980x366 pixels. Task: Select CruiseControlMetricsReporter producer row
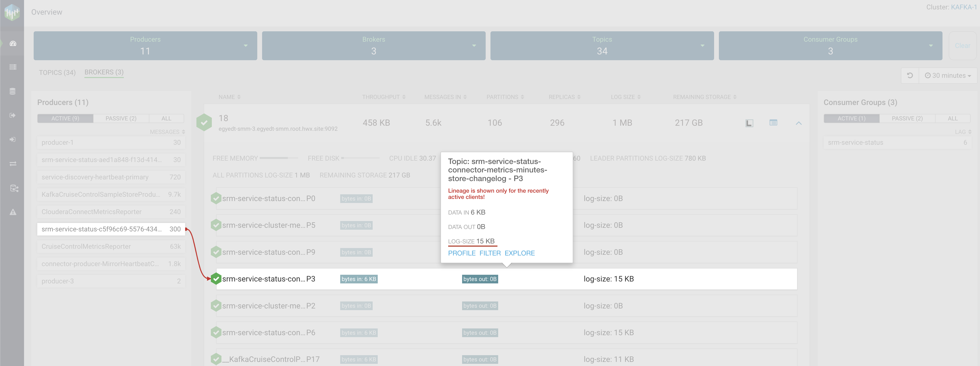[111, 246]
